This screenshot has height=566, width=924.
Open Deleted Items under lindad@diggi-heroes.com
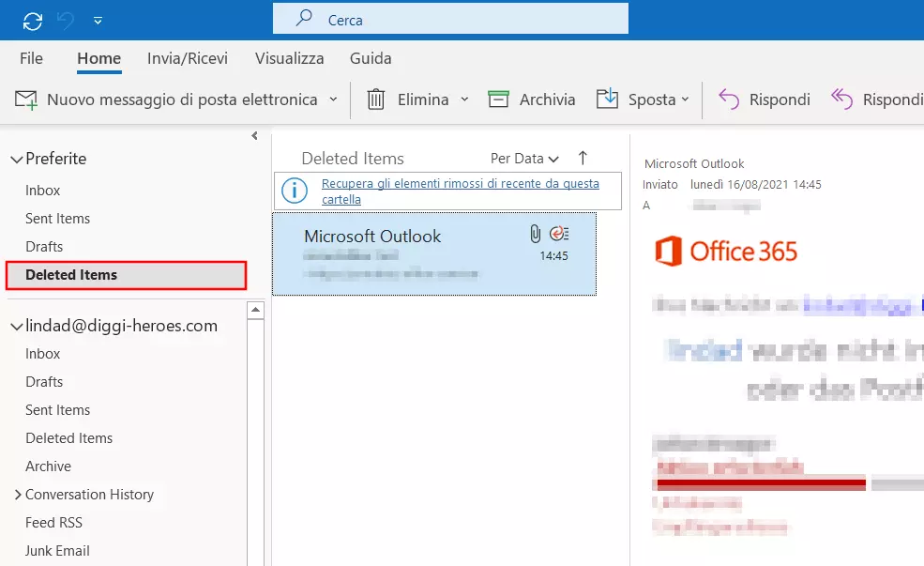click(x=68, y=438)
